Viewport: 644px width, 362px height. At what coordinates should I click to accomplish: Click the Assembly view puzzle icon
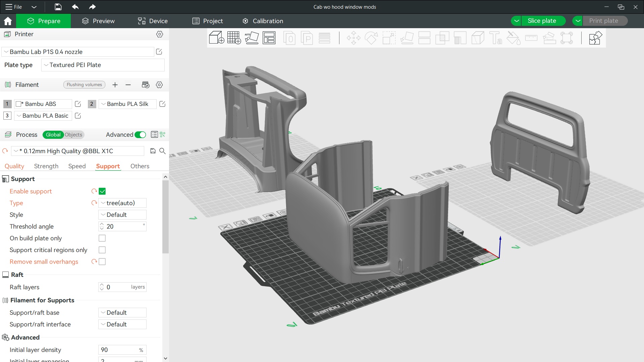[595, 38]
